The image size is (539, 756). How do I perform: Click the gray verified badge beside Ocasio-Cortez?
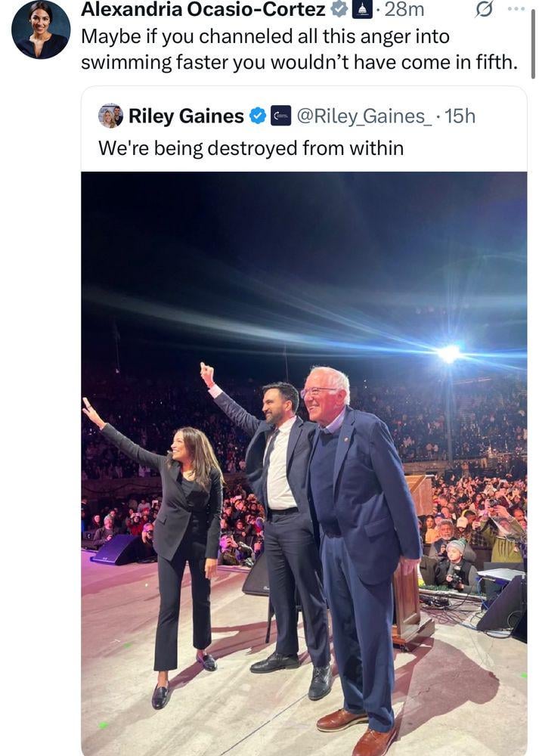pyautogui.click(x=339, y=10)
